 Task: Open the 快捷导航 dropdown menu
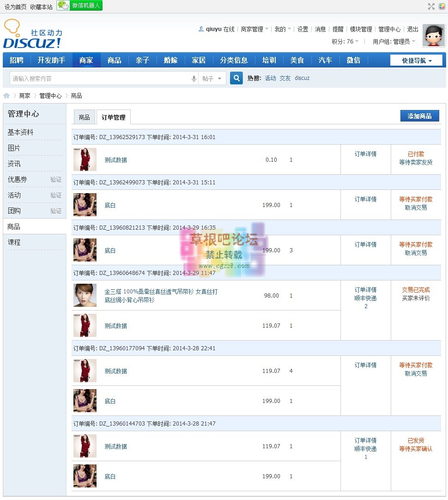tap(416, 61)
